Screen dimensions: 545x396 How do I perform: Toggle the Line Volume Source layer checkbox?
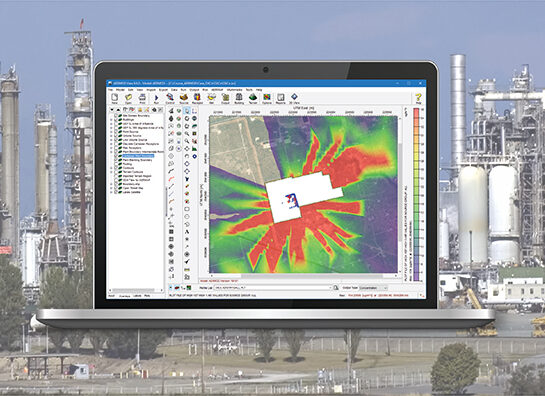coord(116,140)
